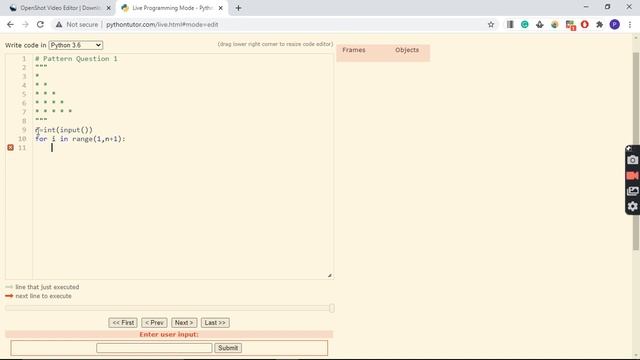This screenshot has width=640, height=360.
Task: Switch to OpenShot Video Editor tab
Action: (x=60, y=8)
